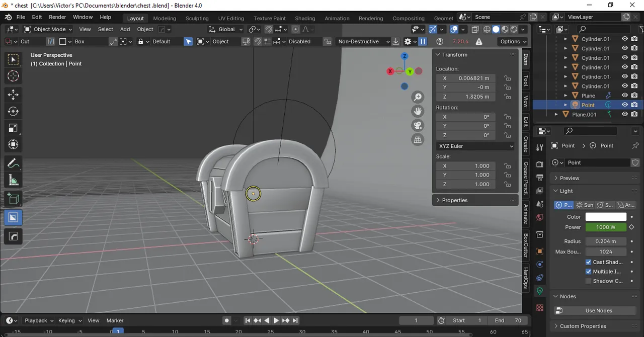Click the Marker menu in timeline

115,320
